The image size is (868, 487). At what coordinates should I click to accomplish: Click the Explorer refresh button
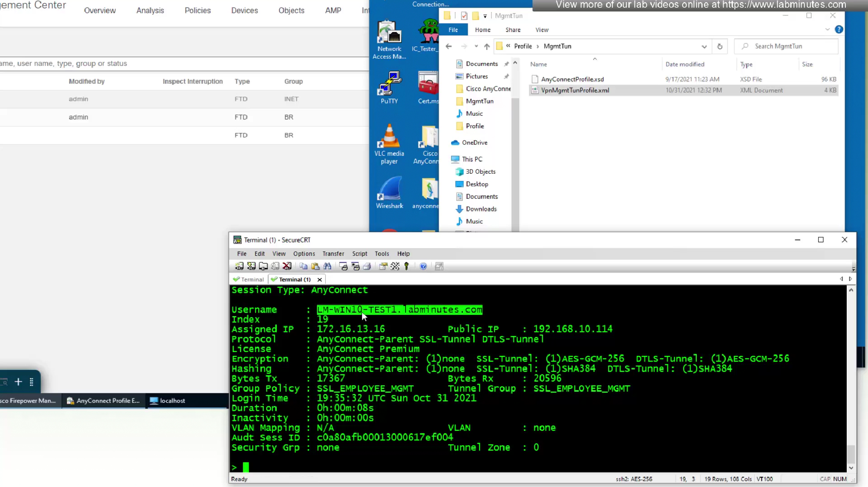click(x=720, y=46)
